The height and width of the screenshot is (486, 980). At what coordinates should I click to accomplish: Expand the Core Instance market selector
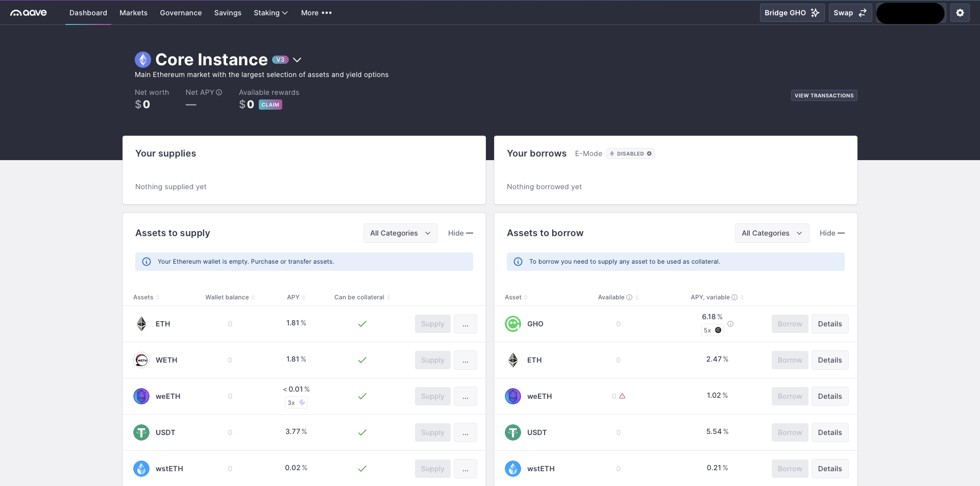coord(297,60)
